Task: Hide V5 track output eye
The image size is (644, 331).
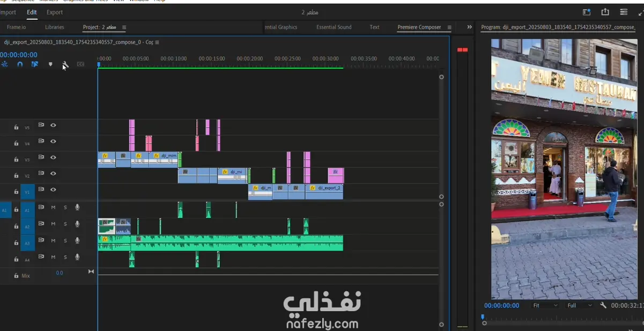Action: tap(53, 125)
